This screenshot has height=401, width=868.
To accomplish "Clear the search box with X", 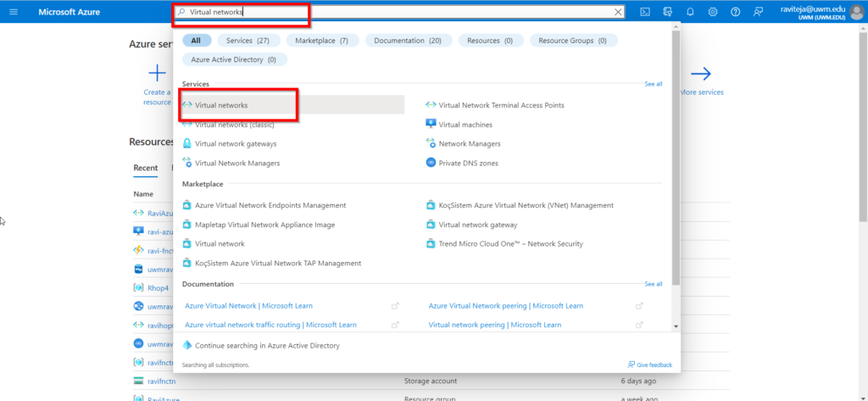I will pyautogui.click(x=618, y=12).
